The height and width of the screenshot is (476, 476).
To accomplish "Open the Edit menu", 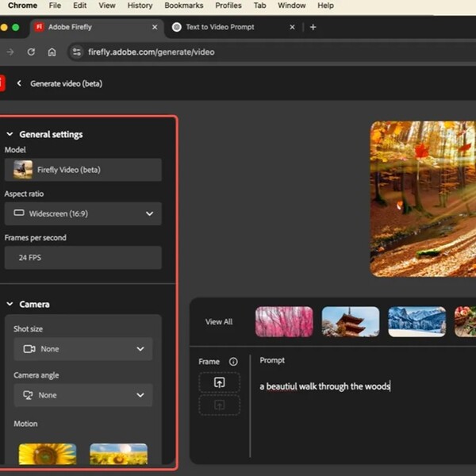I will (x=80, y=6).
